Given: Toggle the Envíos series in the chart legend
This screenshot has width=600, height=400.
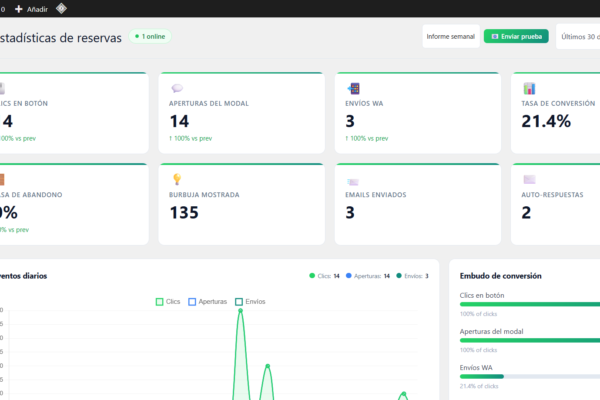Looking at the screenshot, I should (x=250, y=302).
